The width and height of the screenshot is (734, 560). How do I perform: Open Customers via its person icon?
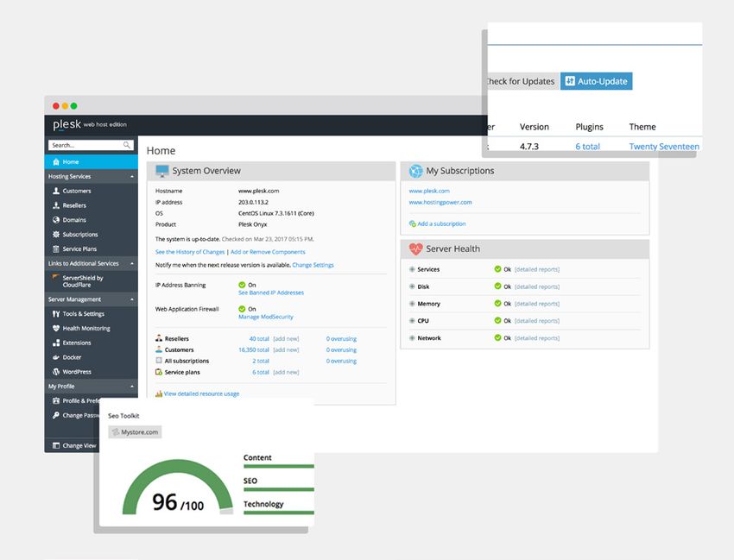pos(56,191)
